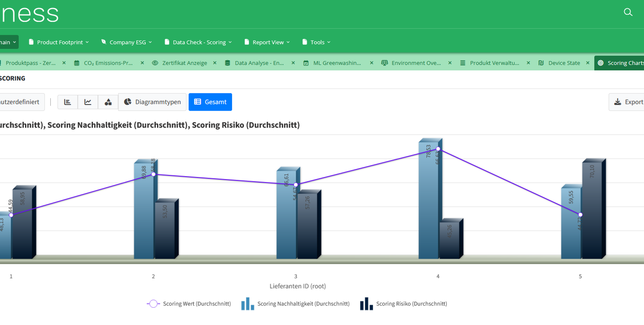Click the Tools document icon

[304, 42]
